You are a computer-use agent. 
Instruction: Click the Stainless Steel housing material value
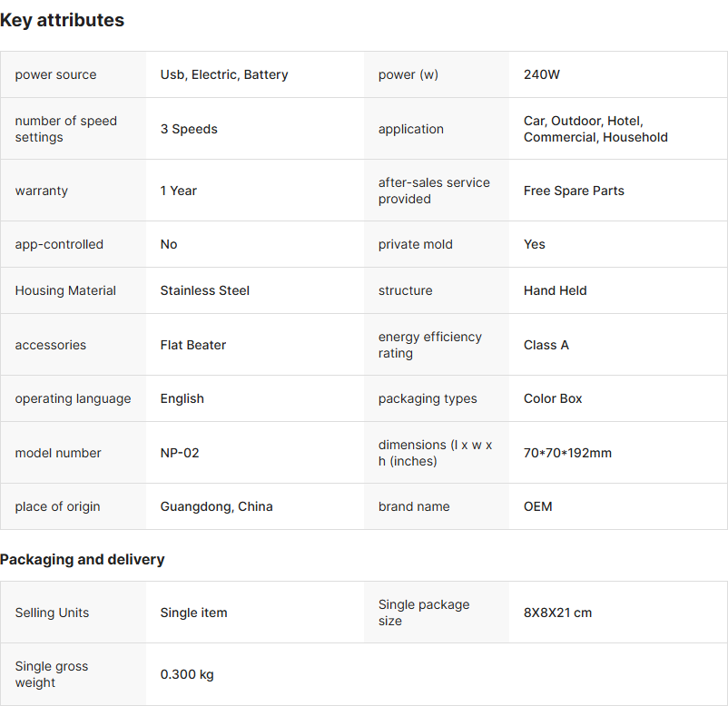[x=205, y=290]
